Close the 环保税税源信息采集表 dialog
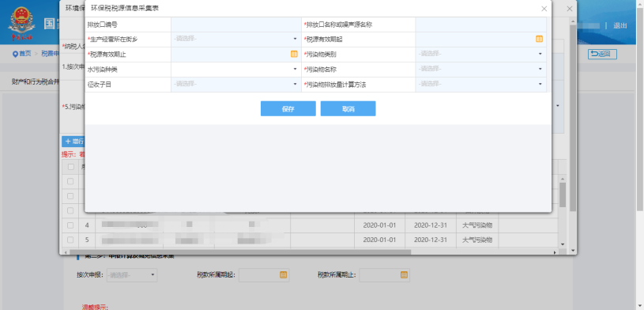The width and height of the screenshot is (644, 310). pos(544,9)
